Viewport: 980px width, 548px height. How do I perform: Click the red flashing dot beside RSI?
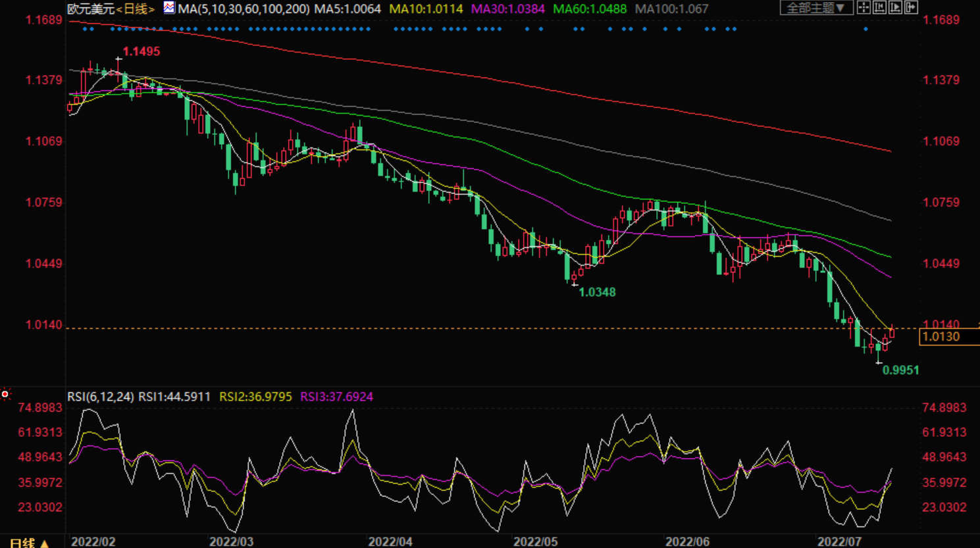click(5, 394)
